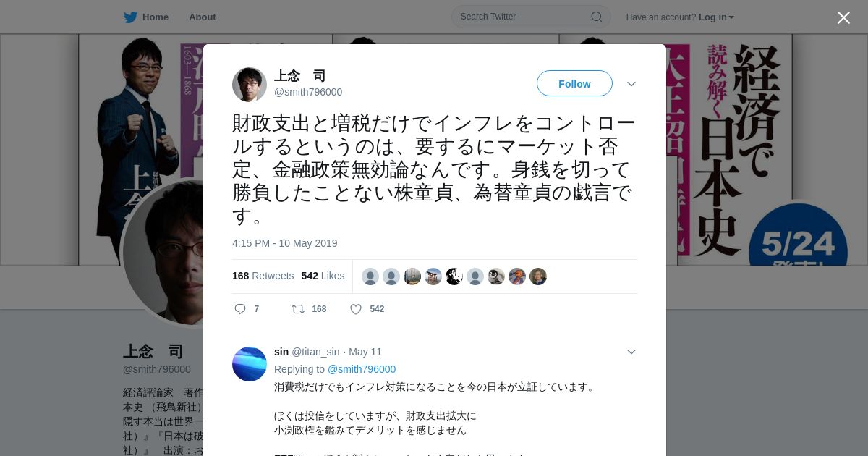Click the first liker avatar in the row
868x456 pixels.
[x=370, y=276]
